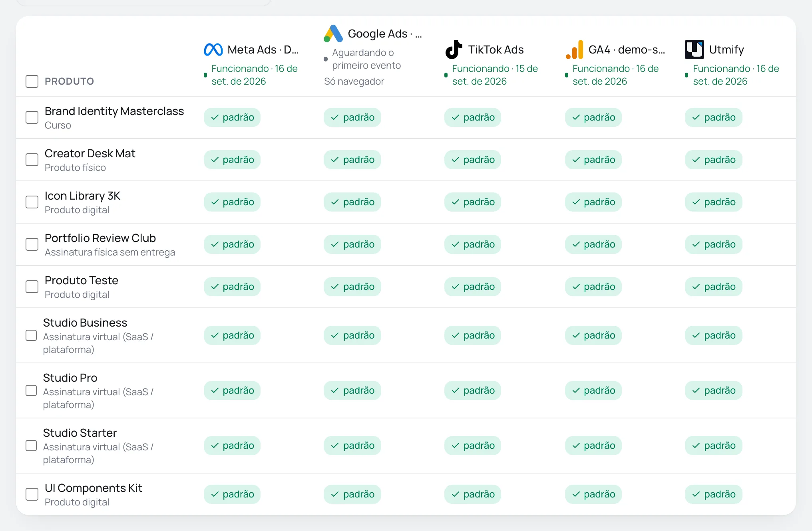The image size is (812, 531).
Task: Select the UI Components Kit checkbox
Action: pos(32,494)
